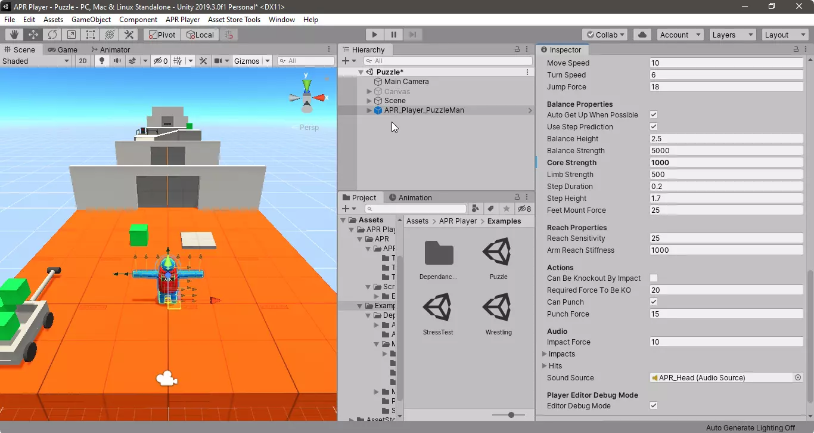The width and height of the screenshot is (814, 433).
Task: Select the combined Transform tool
Action: [110, 35]
